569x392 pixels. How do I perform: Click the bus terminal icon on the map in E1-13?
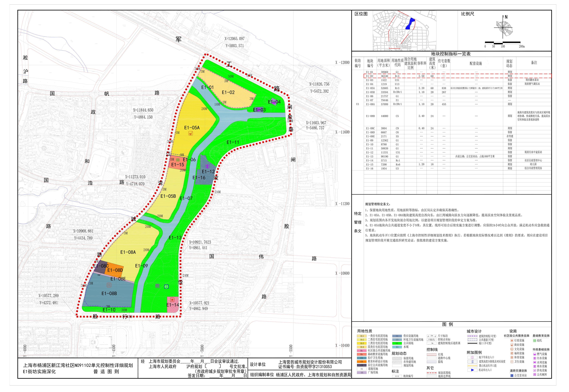166,286
